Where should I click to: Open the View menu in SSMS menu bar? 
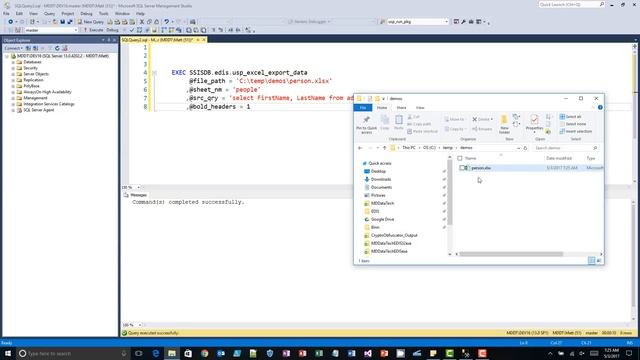click(33, 13)
